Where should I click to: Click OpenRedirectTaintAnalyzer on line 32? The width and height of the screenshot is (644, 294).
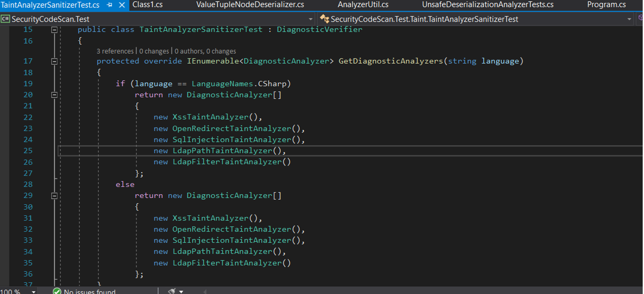tap(232, 229)
